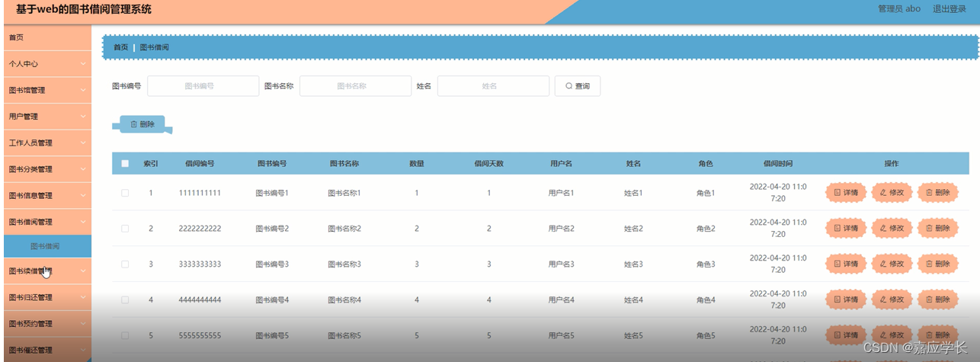
Task: Open 图书信息管理 sidebar menu
Action: (x=46, y=195)
